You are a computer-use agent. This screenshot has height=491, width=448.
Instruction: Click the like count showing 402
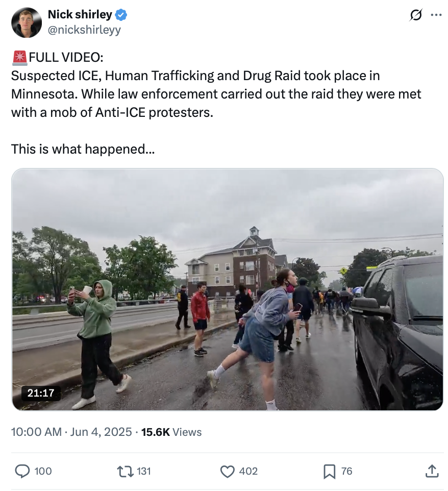[248, 471]
